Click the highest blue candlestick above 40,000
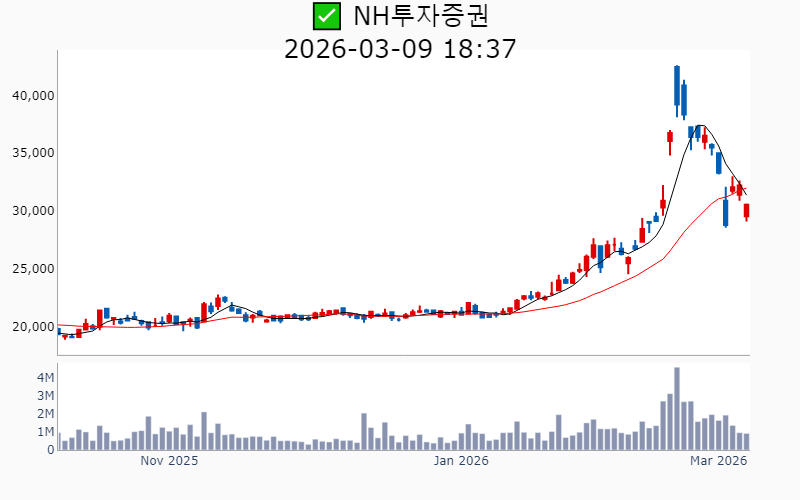This screenshot has height=500, width=800. [677, 86]
